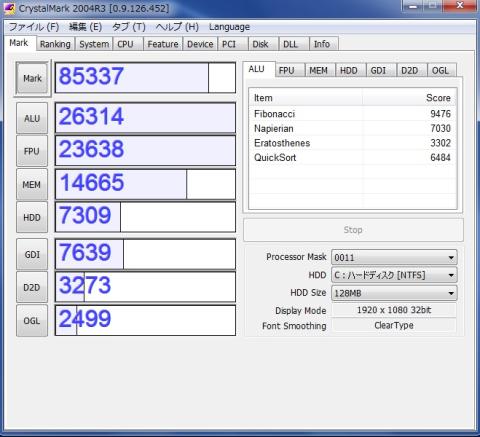This screenshot has width=480, height=437.
Task: Click the Stop button
Action: click(353, 230)
